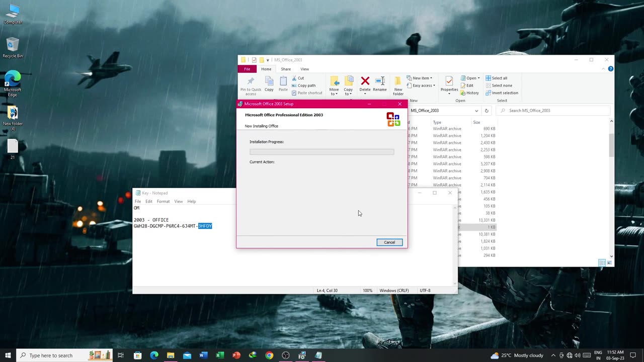Click Edit in the ribbon's Open group
This screenshot has width=644, height=362.
coord(466,85)
